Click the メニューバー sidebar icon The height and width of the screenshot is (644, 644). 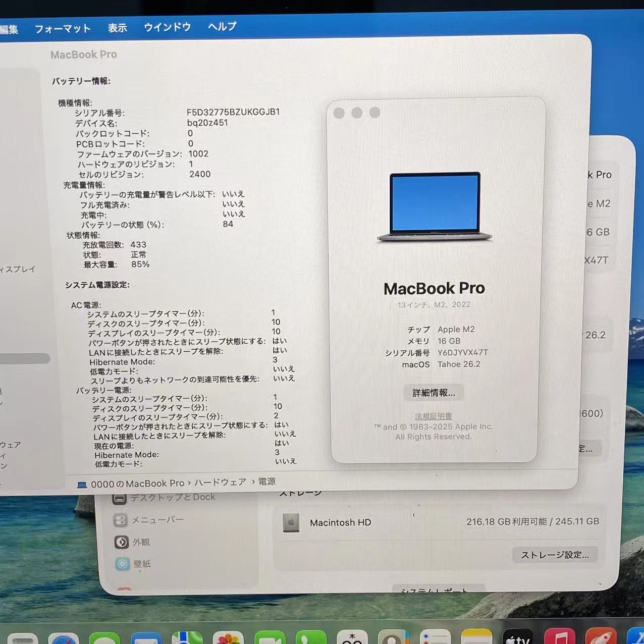click(121, 520)
